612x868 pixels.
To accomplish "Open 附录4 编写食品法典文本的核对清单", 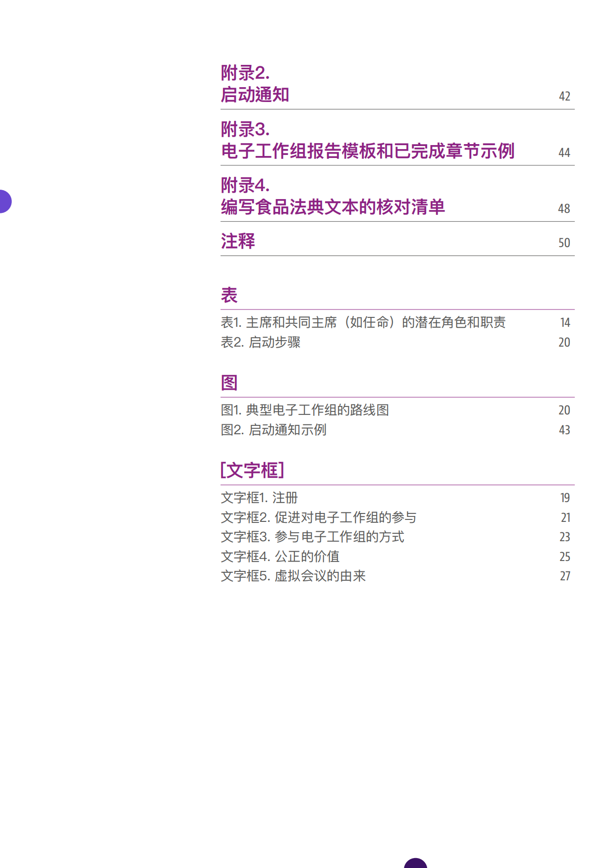I will point(333,196).
